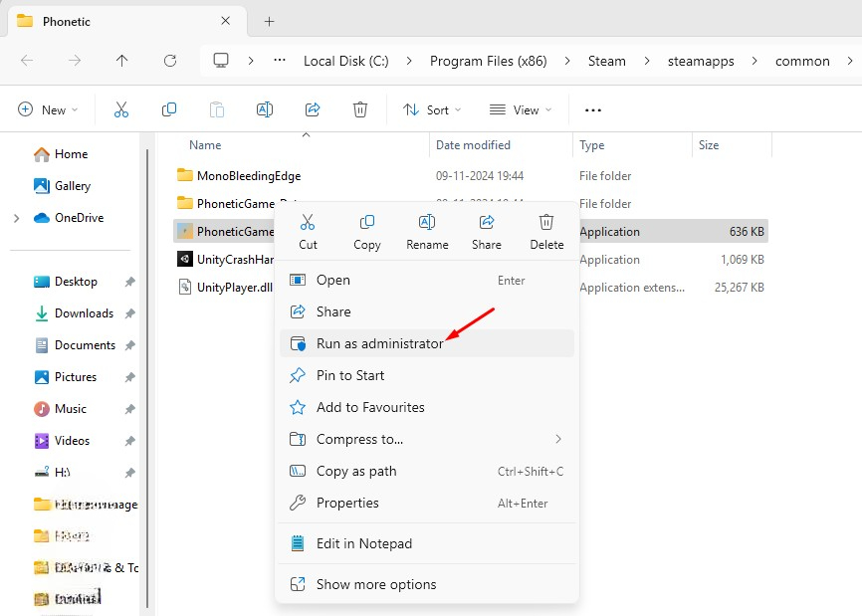Open Desktop in the sidebar

66,282
